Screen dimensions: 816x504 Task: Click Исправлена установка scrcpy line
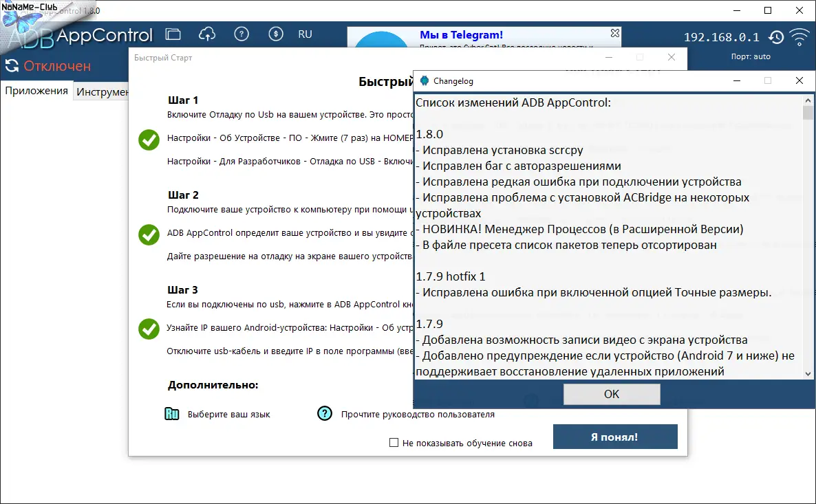[500, 151]
